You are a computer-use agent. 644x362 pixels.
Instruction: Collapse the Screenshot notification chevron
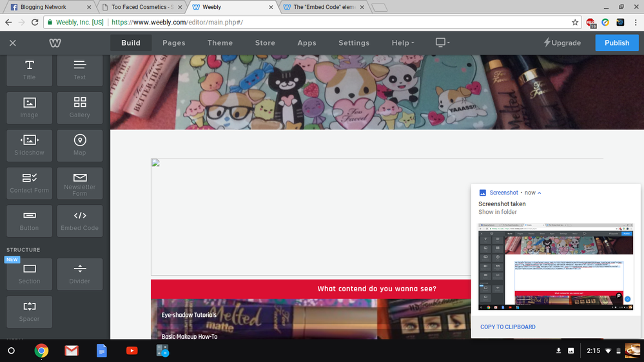click(540, 193)
